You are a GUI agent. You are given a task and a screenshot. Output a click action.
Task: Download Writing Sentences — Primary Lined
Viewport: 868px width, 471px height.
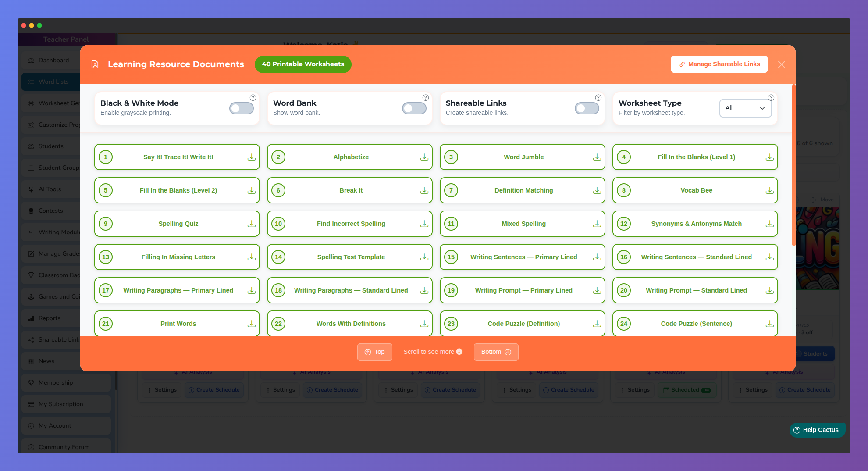(x=597, y=257)
